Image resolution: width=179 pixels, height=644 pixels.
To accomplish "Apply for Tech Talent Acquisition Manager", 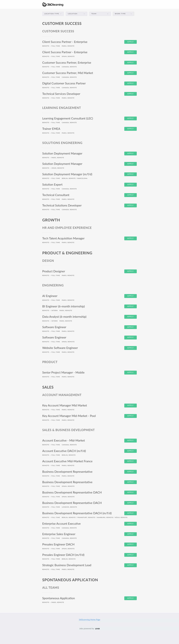I will [131, 238].
